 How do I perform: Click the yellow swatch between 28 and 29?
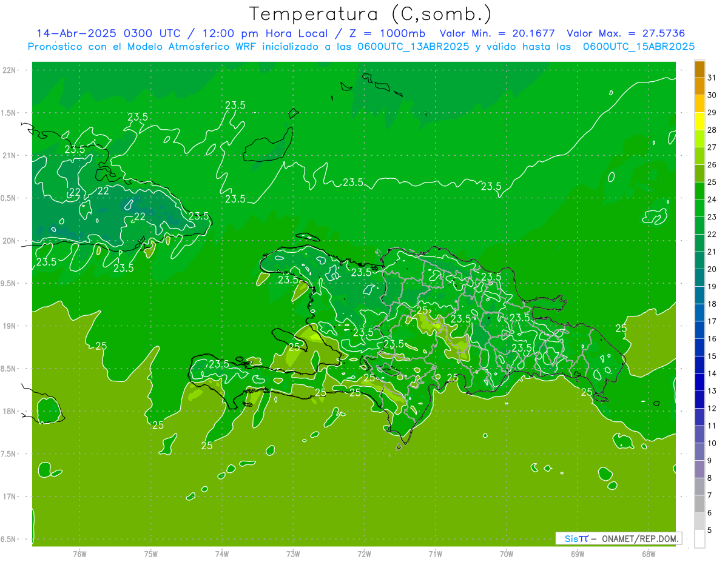pos(699,121)
